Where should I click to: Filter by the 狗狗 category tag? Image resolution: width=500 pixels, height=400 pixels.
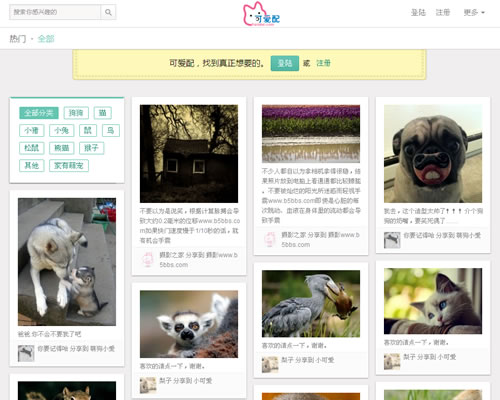coord(76,113)
